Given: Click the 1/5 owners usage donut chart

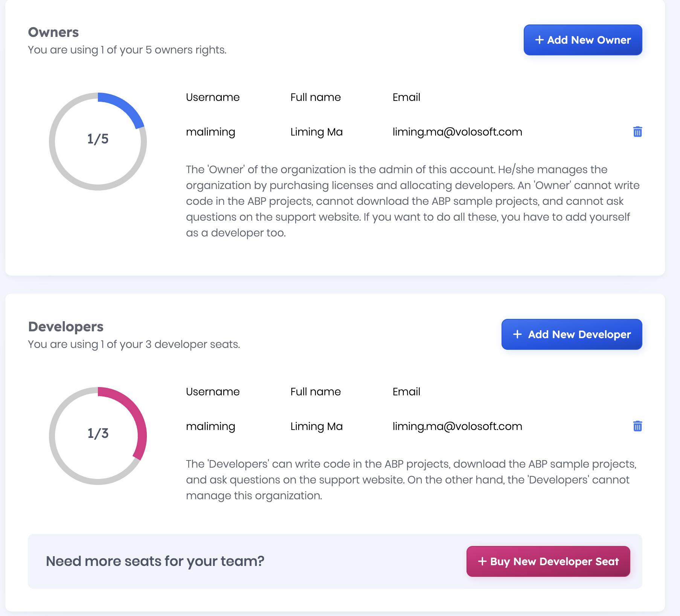Looking at the screenshot, I should coord(98,141).
